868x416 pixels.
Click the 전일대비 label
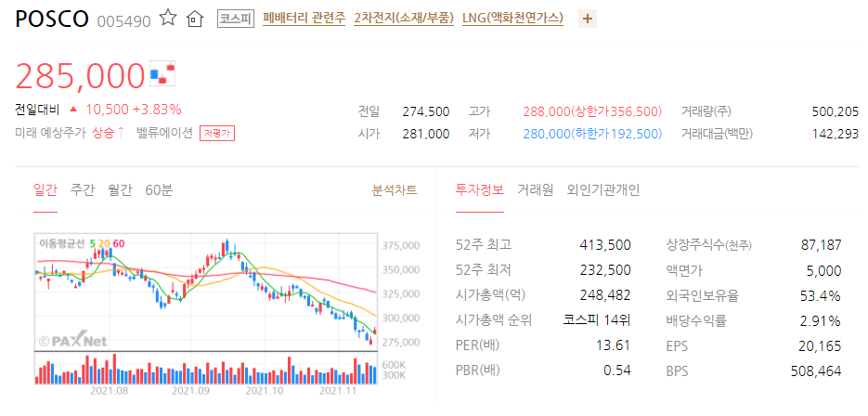pyautogui.click(x=38, y=110)
